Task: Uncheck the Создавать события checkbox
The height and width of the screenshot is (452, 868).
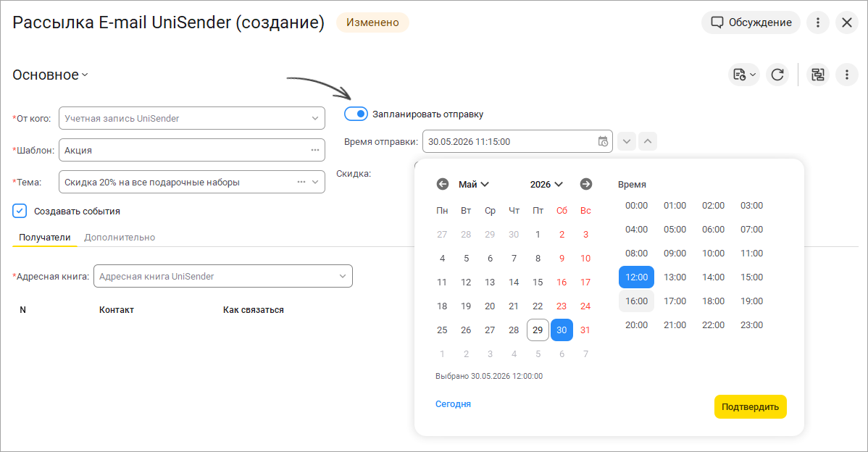Action: tap(20, 211)
